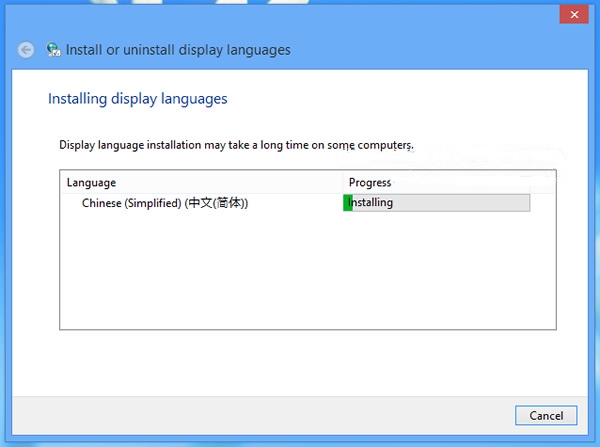Click the "Installing display languages" heading
Screen dimensions: 600x447
[x=138, y=99]
